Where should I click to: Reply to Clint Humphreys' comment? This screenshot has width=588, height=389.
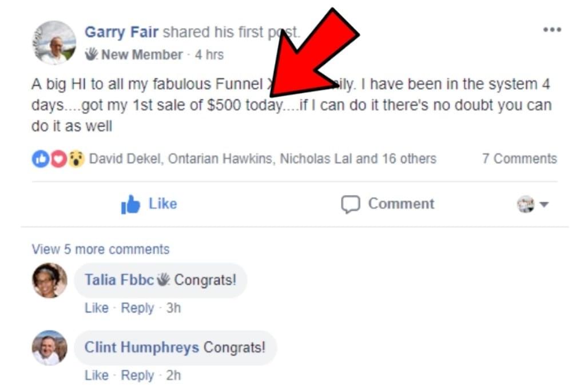tap(137, 375)
